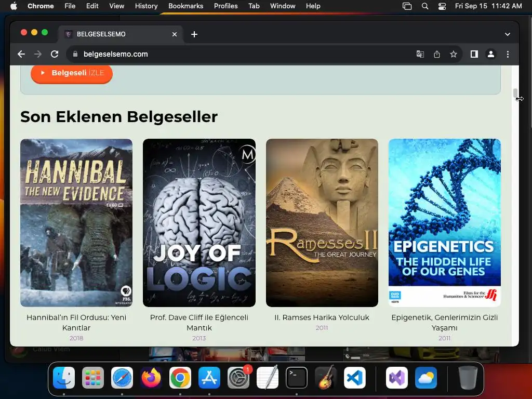Click Chrome icon in the Dock
The image size is (532, 399).
(180, 378)
